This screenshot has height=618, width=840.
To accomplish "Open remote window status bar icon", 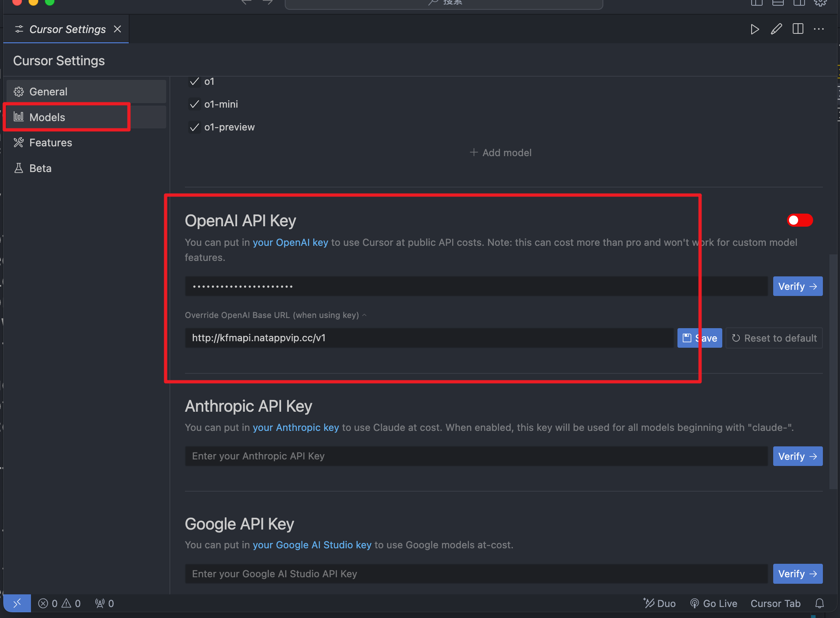I will pyautogui.click(x=17, y=604).
